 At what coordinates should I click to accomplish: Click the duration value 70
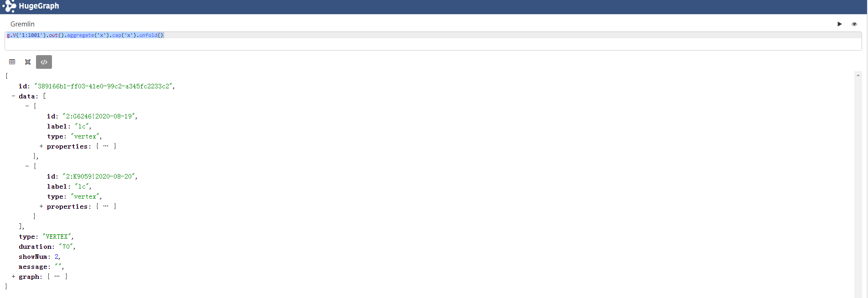click(x=66, y=247)
